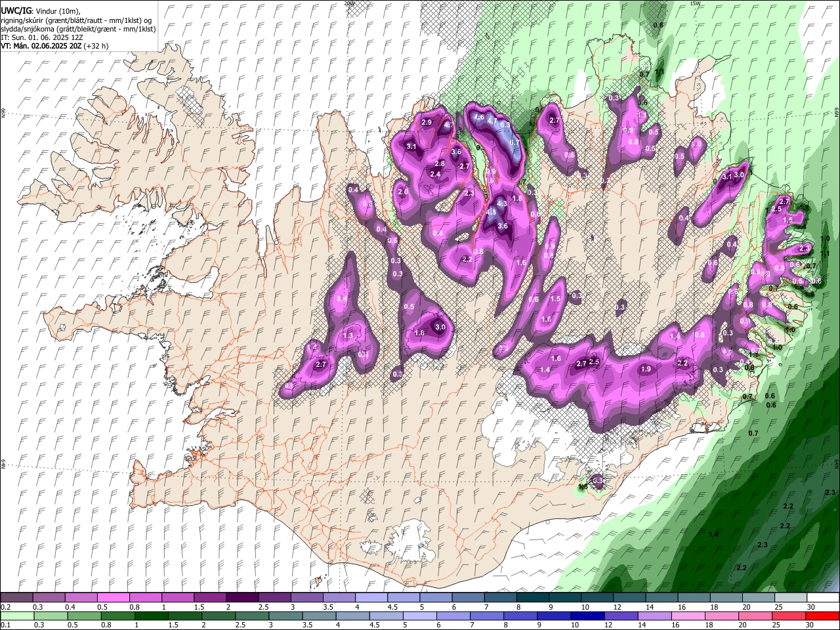840x630 pixels.
Task: Click the 'IT: Sun. 01. 06. 2025 12Z' initialization time
Action: [41, 37]
